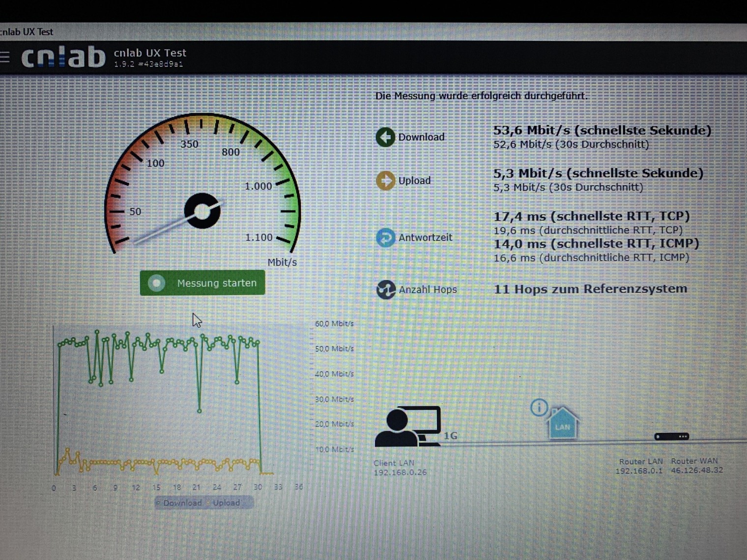This screenshot has height=560, width=747.
Task: Click the cnlab logo in header
Action: pyautogui.click(x=63, y=57)
